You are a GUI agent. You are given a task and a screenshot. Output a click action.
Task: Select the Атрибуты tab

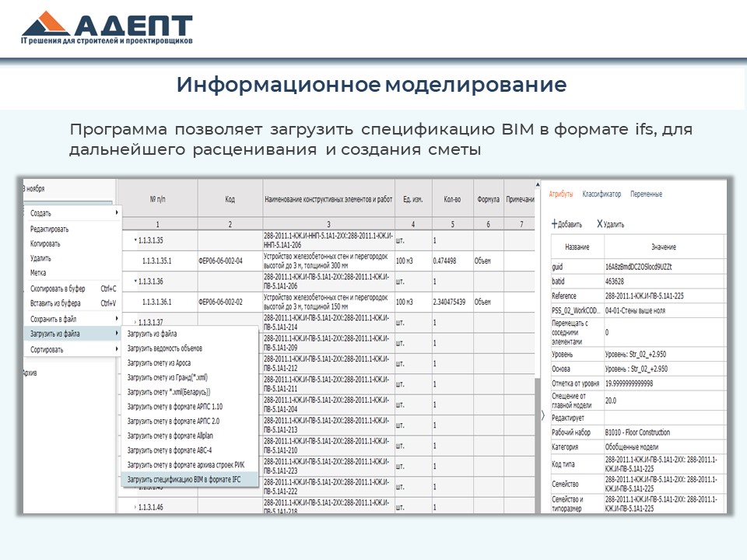(561, 194)
